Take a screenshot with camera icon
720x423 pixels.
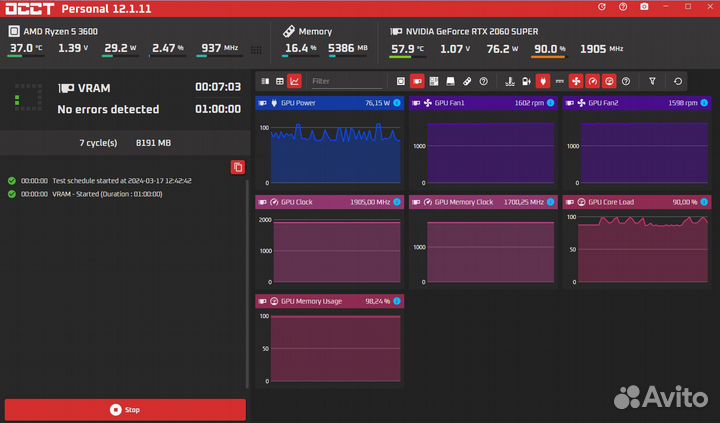pos(644,7)
